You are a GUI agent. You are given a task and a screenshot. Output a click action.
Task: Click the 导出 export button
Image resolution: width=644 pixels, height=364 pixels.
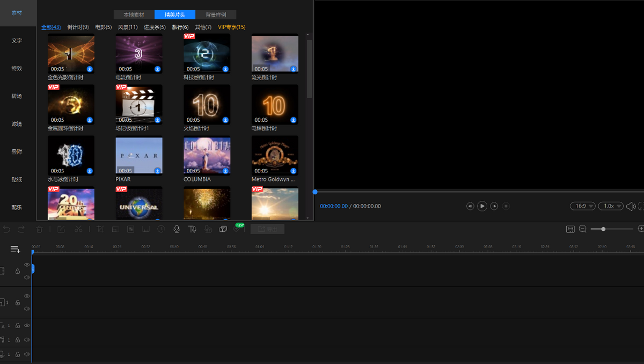267,229
